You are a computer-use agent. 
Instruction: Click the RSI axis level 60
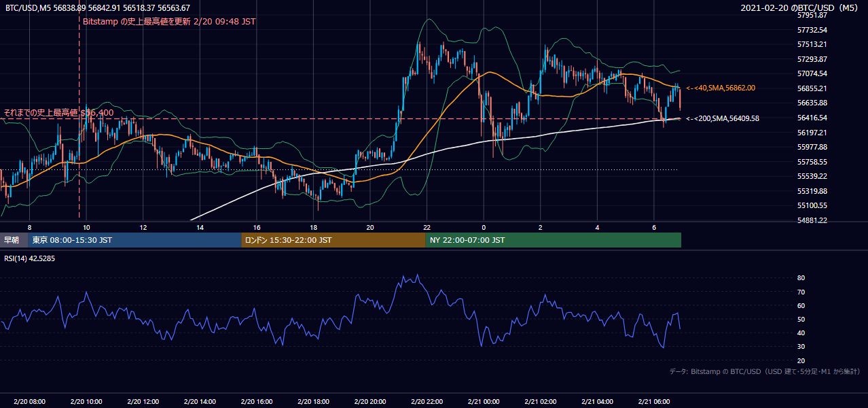click(x=801, y=305)
